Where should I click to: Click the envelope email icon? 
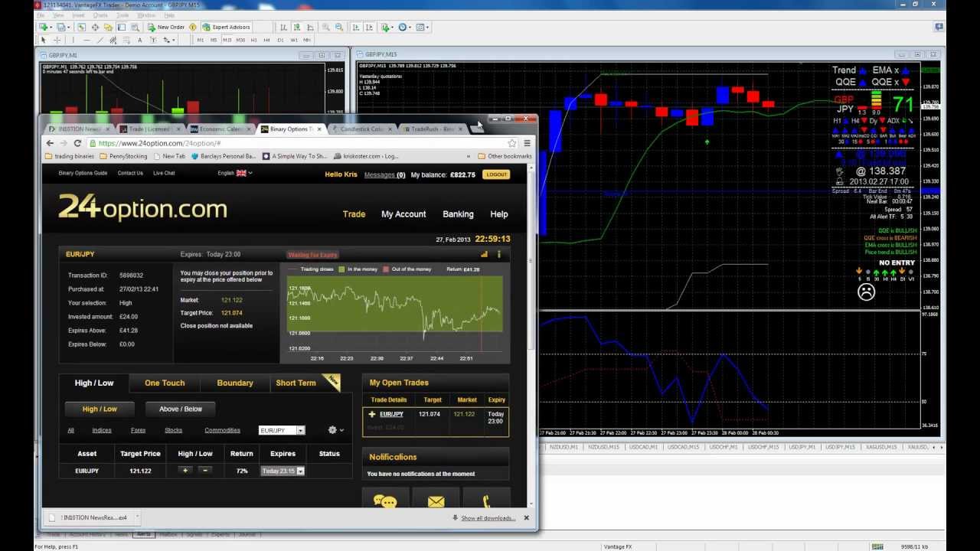(436, 502)
